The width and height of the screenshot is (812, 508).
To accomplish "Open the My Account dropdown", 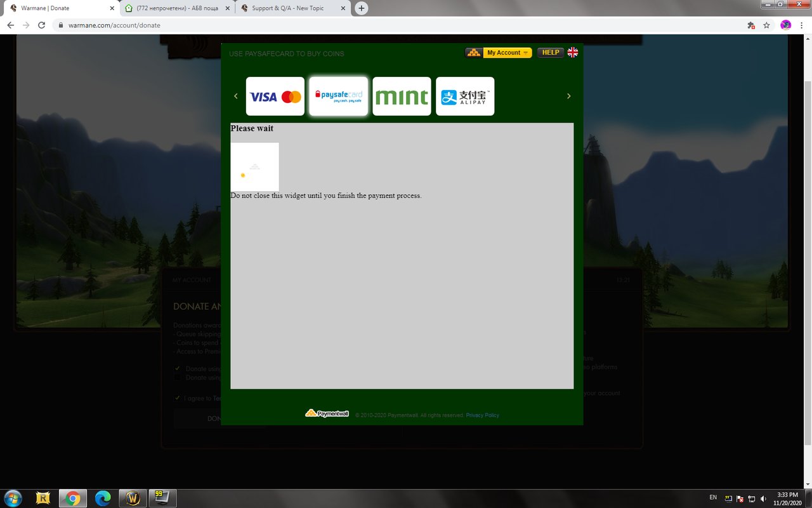I will (x=507, y=53).
